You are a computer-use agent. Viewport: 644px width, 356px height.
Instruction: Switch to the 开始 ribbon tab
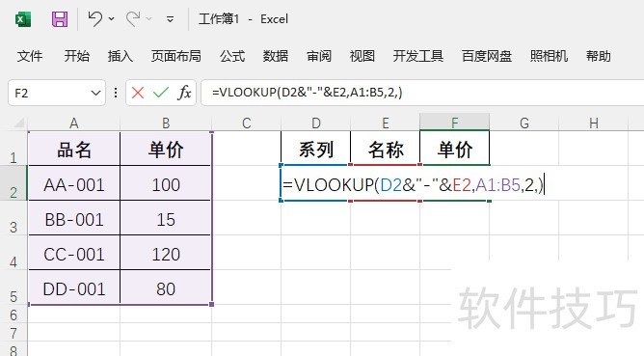coord(76,56)
